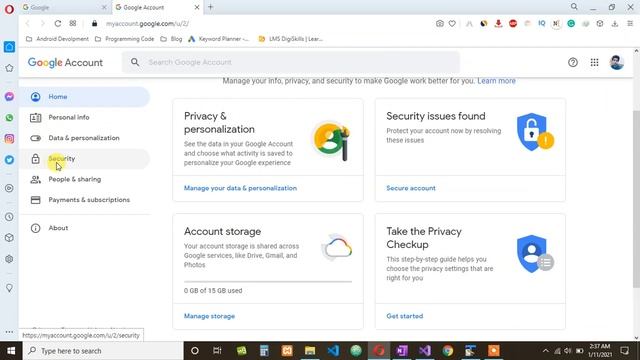Open profile avatar picture
The width and height of the screenshot is (640, 360).
coord(616,62)
